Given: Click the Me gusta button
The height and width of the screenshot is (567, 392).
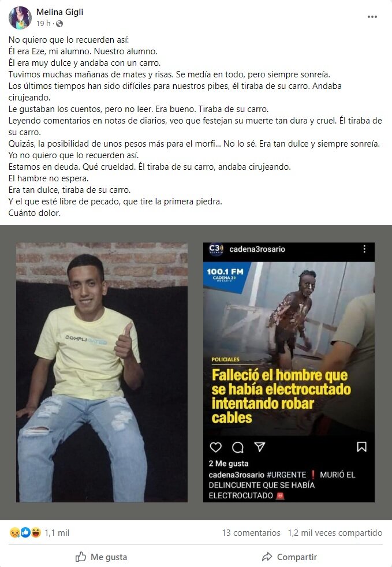Looking at the screenshot, I should tap(101, 557).
